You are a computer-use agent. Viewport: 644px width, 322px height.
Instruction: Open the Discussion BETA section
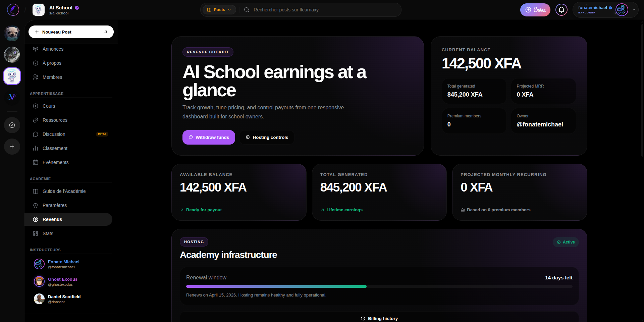click(54, 134)
